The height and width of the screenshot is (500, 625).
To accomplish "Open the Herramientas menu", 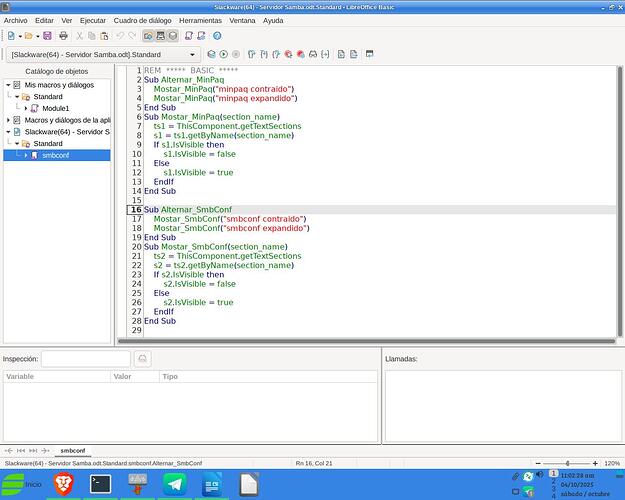I will 200,20.
